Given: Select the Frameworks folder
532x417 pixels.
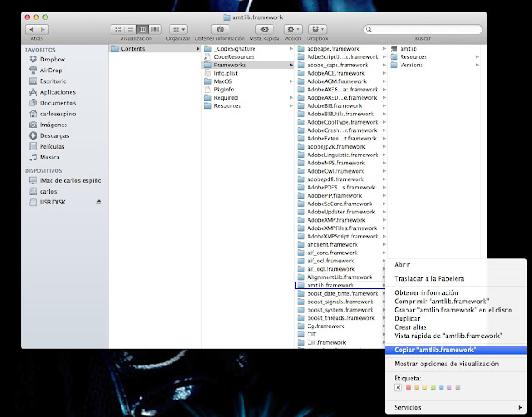Looking at the screenshot, I should 249,65.
